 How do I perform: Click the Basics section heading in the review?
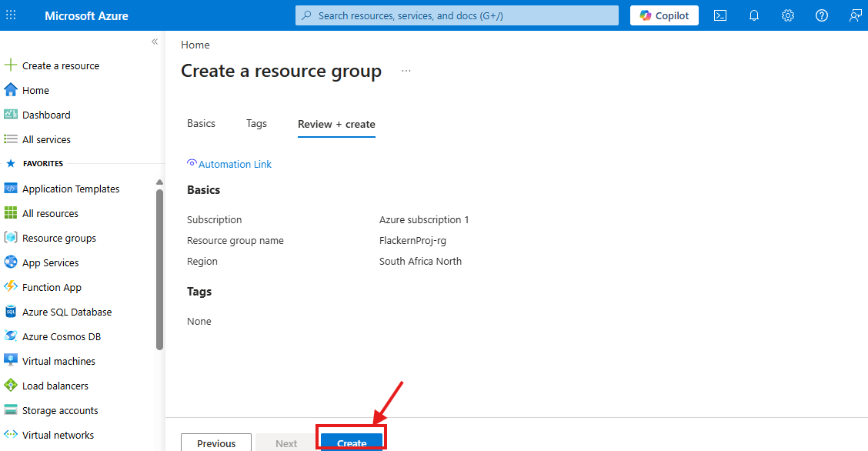[x=204, y=190]
